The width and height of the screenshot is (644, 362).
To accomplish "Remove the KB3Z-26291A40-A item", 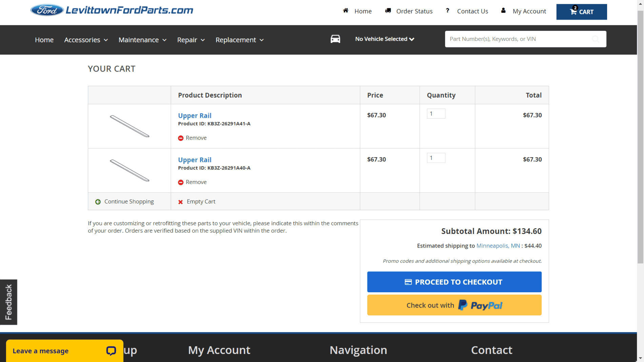I will [196, 182].
